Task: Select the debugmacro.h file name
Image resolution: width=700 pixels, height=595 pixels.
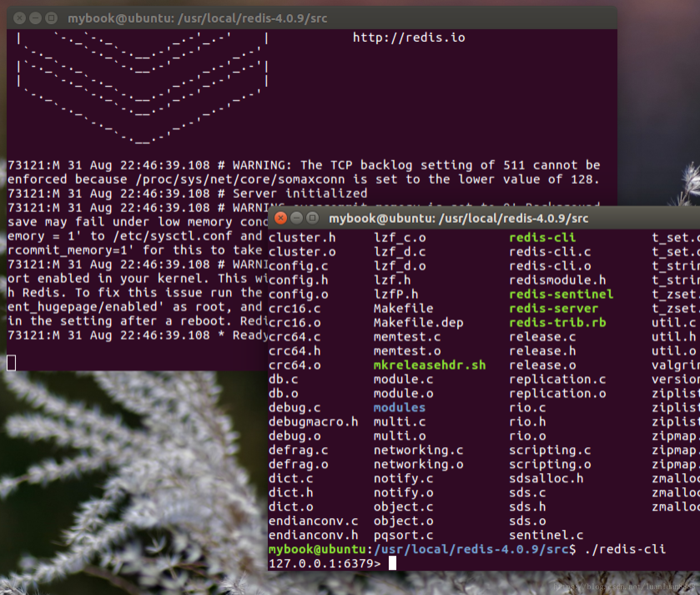Action: (313, 422)
